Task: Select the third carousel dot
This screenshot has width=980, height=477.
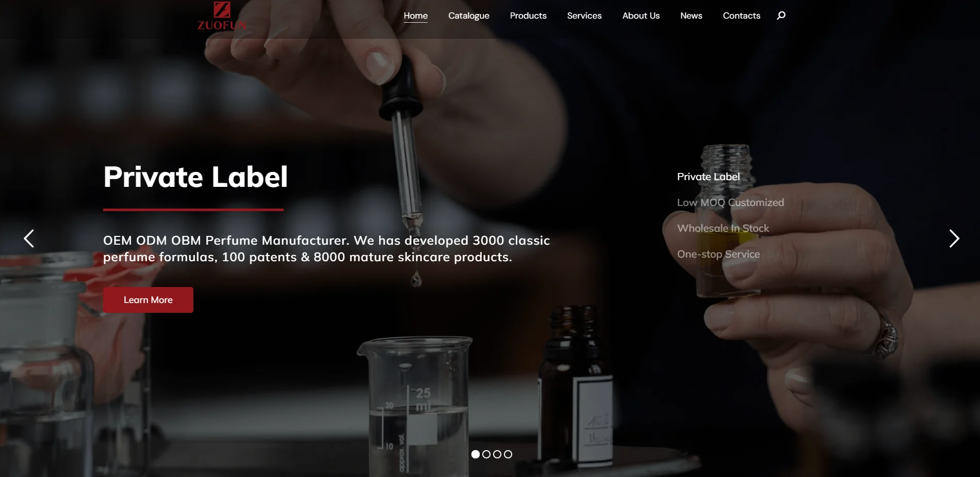Action: point(497,454)
